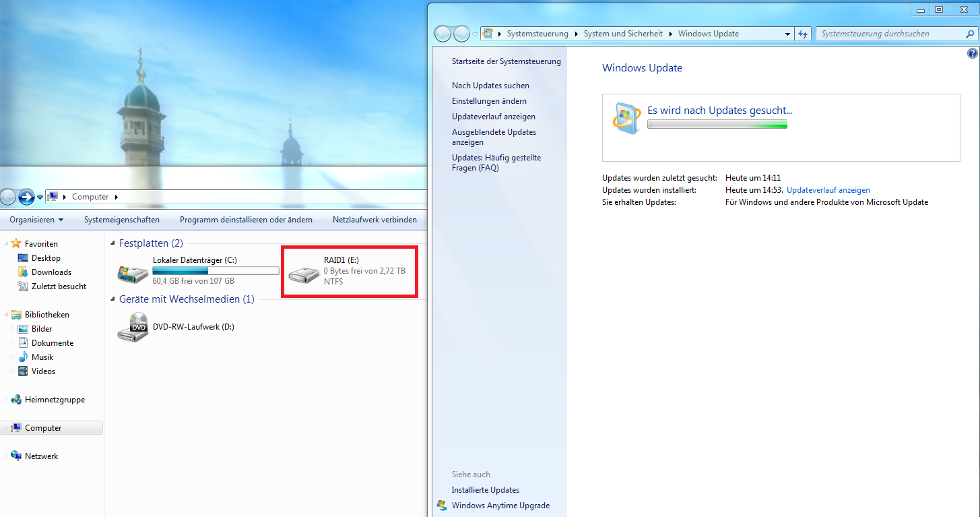980x517 pixels.
Task: Click Windows Anytime Upgrade text link
Action: (x=500, y=506)
